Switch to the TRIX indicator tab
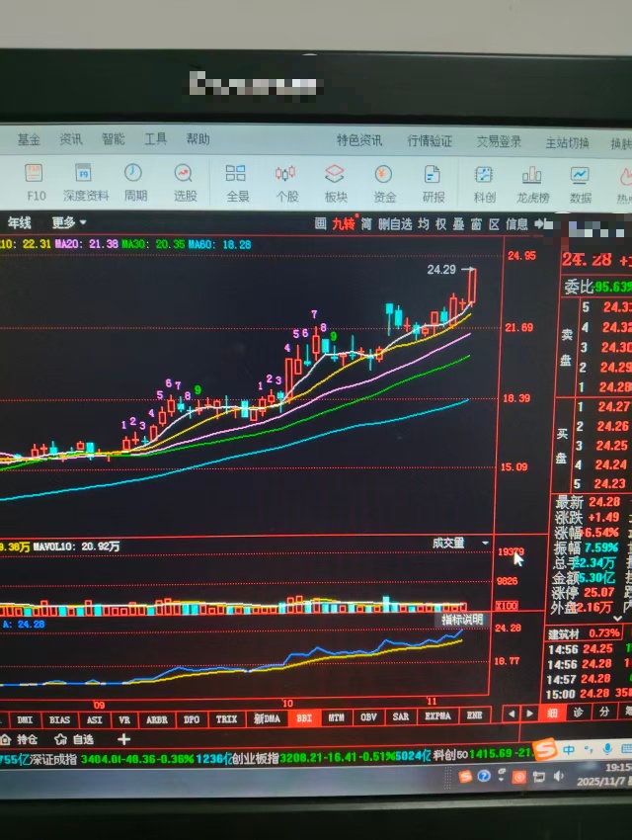632x840 pixels. click(226, 718)
